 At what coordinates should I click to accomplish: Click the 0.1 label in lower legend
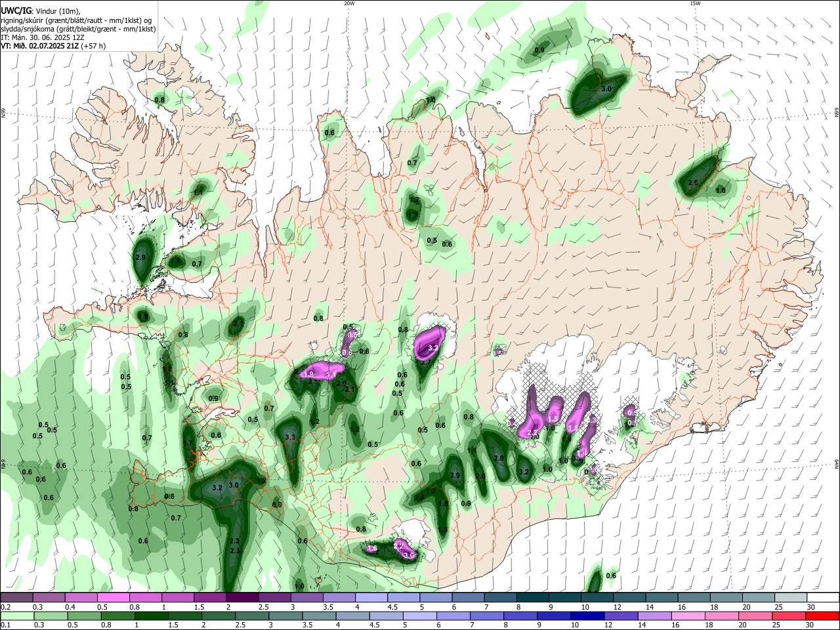(6, 625)
